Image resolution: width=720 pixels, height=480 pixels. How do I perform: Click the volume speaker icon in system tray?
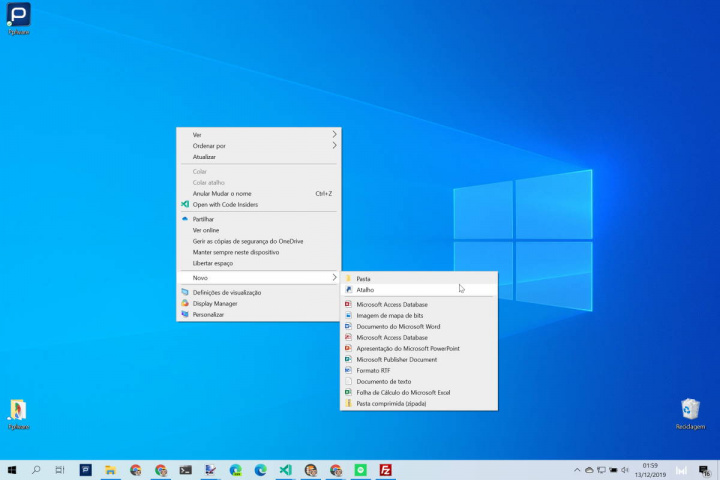click(627, 470)
